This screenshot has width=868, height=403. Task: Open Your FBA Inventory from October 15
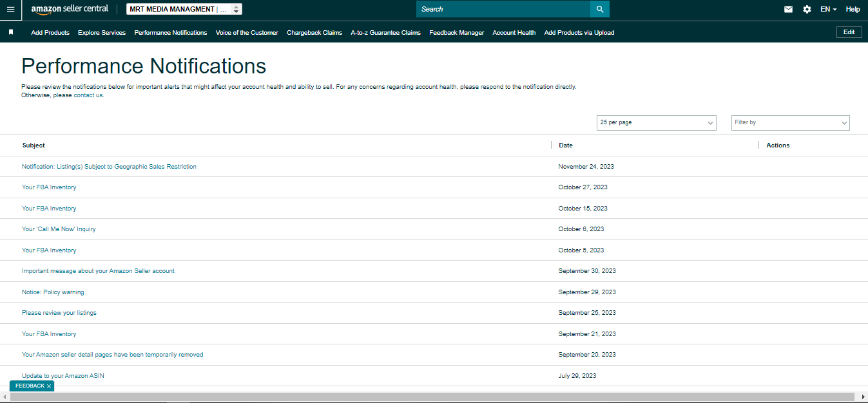pyautogui.click(x=49, y=209)
